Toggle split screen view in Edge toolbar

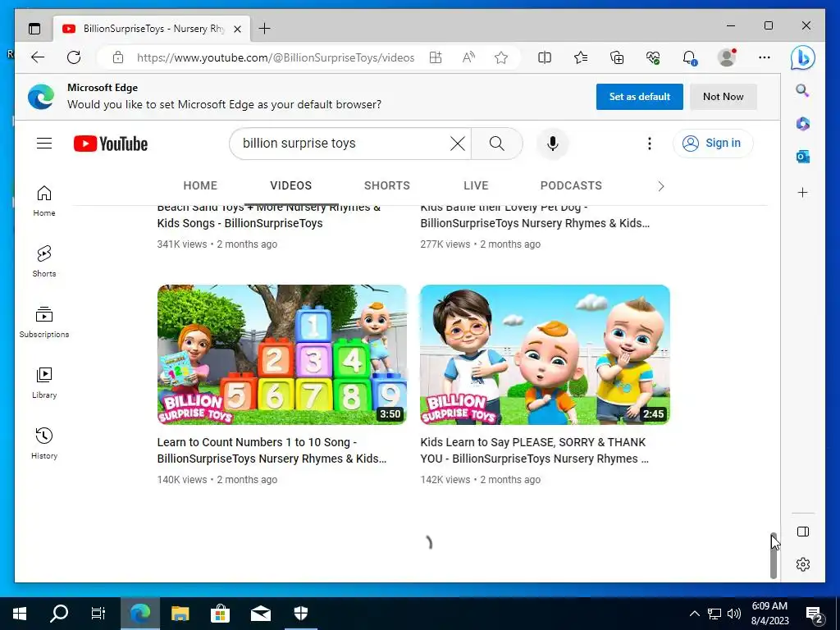click(545, 57)
